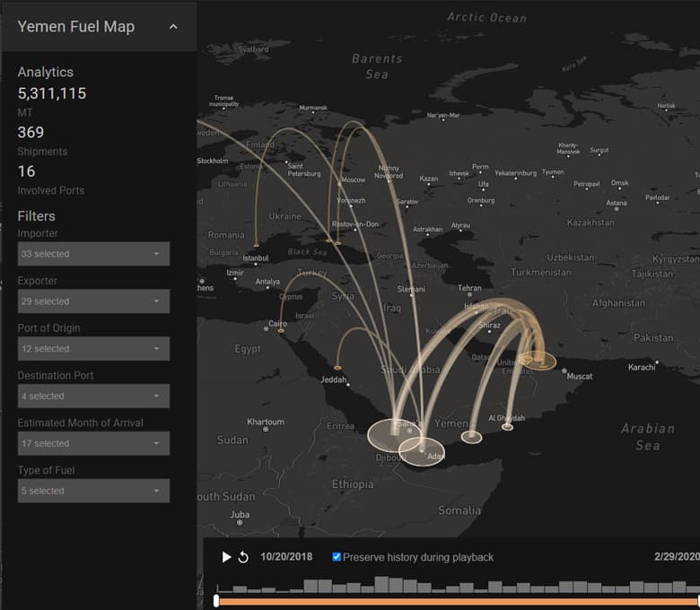Screen dimensions: 700x610
Task: Open the Destination Port dropdown
Action: 93,396
